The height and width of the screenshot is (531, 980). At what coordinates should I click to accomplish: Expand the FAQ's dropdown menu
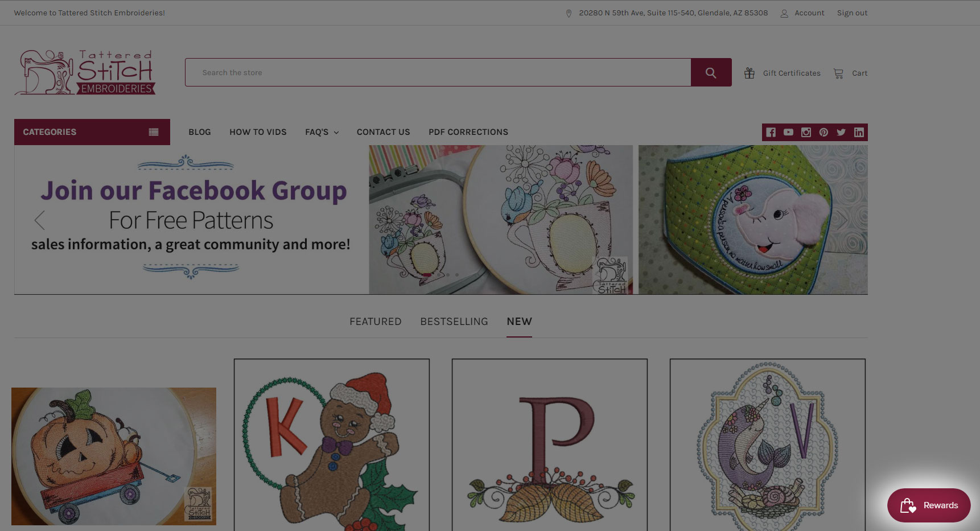(322, 132)
